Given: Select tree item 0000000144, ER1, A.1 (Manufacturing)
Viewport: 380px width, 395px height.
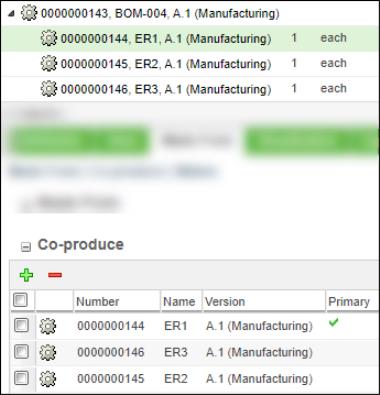Looking at the screenshot, I should pyautogui.click(x=166, y=39).
